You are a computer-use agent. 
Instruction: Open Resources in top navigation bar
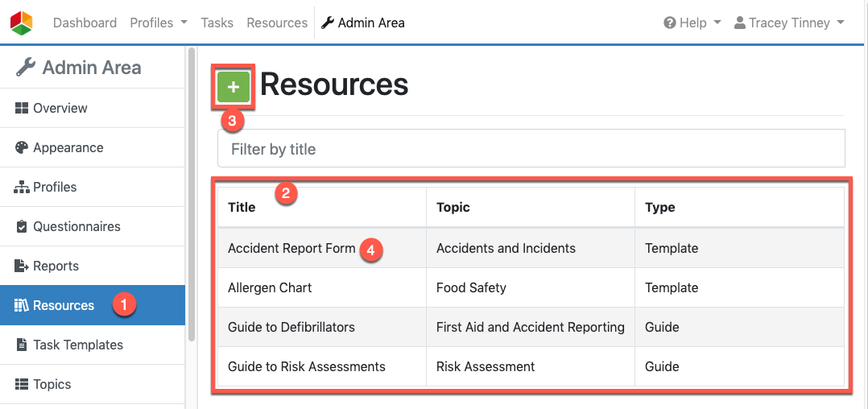click(x=277, y=23)
